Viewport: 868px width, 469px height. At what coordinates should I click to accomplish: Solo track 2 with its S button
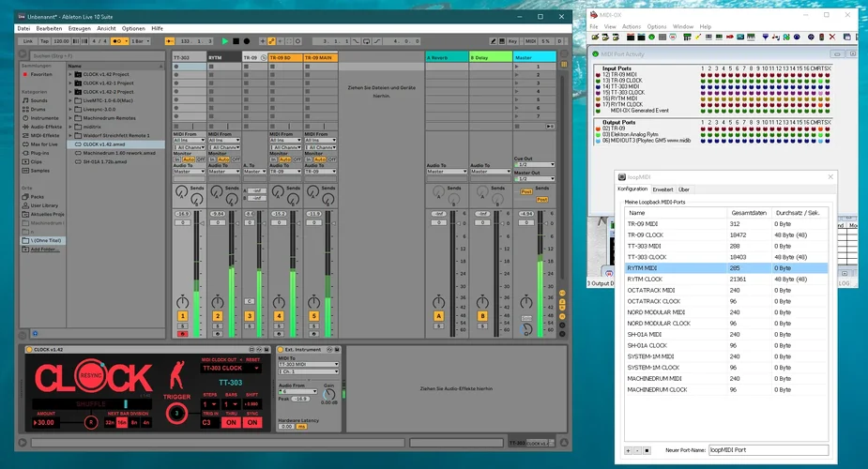[218, 326]
